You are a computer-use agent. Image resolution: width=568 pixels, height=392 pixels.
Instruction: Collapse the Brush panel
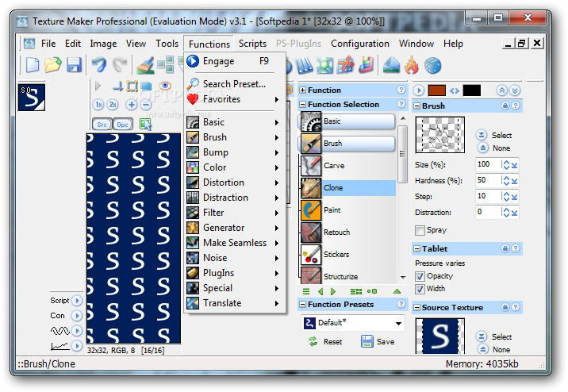coord(417,106)
